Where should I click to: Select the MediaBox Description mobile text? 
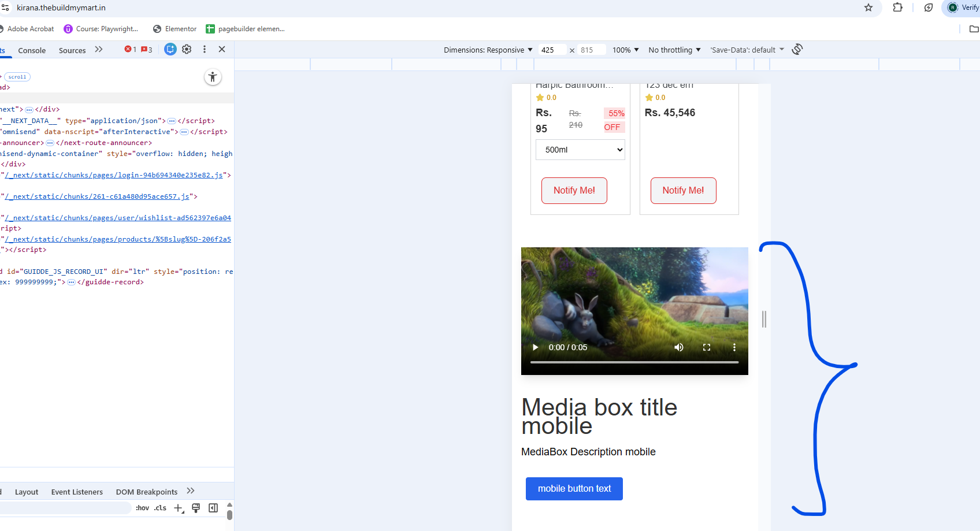point(588,452)
